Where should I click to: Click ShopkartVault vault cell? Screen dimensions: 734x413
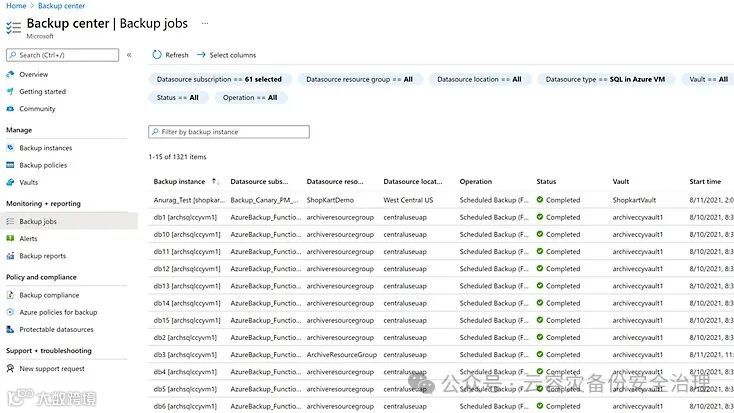click(634, 200)
